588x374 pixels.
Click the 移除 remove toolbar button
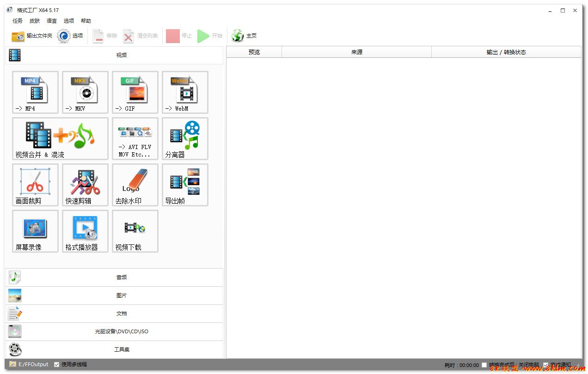(x=105, y=36)
